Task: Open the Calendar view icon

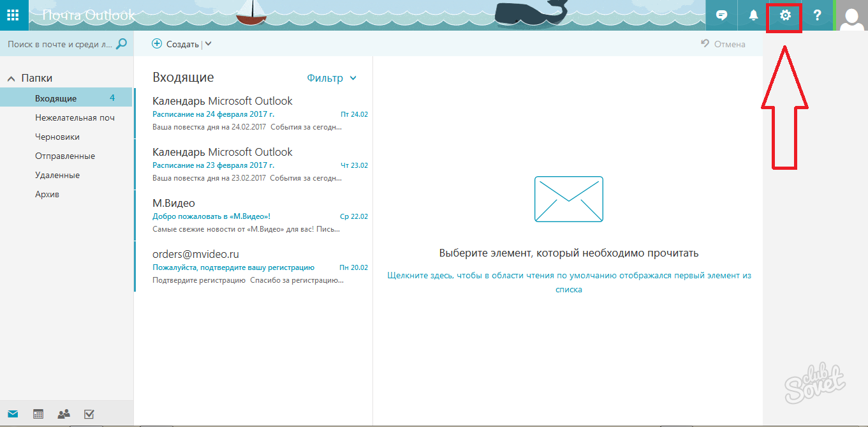Action: [38, 414]
